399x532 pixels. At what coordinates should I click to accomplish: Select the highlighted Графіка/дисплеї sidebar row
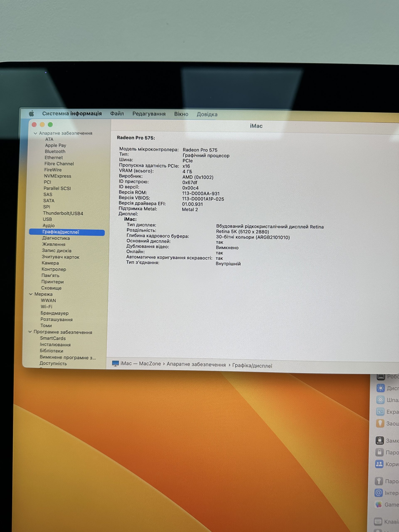[67, 232]
